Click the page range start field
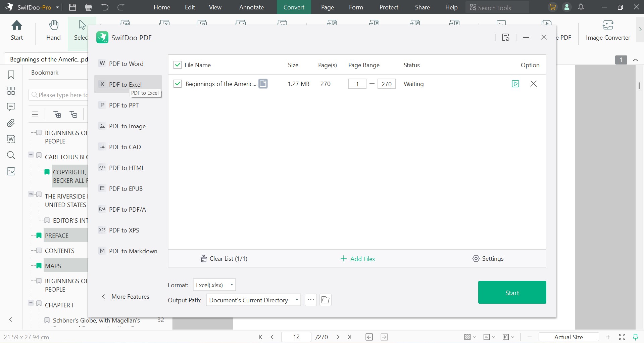The height and width of the screenshot is (343, 644). (357, 84)
